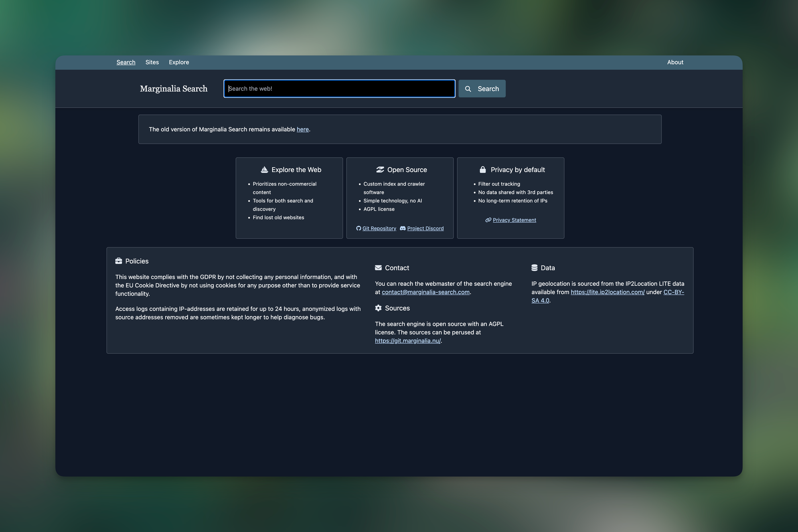
Task: Open the contact@marginalia-search.com email link
Action: tap(425, 292)
